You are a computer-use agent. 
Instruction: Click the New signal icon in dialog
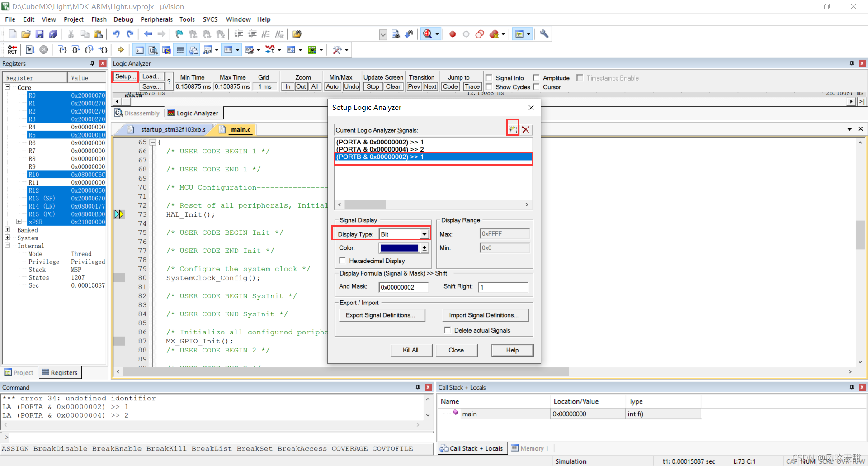tap(513, 130)
